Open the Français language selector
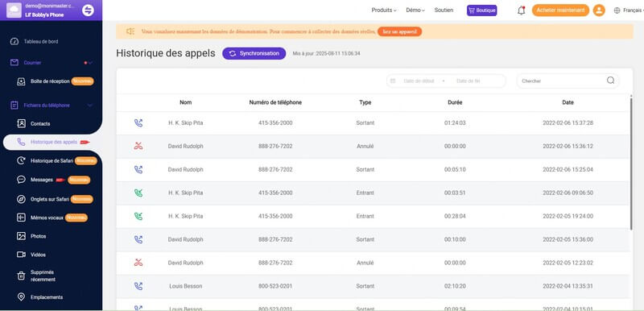 [629, 10]
